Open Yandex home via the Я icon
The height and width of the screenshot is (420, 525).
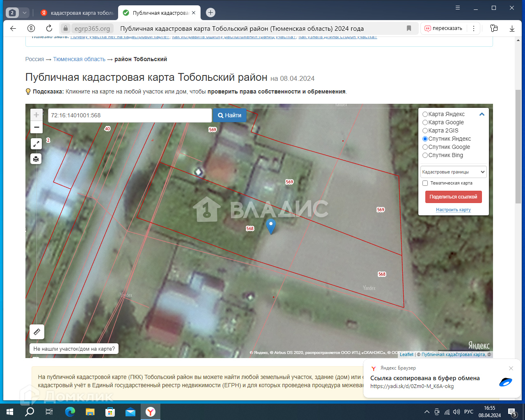tap(31, 28)
